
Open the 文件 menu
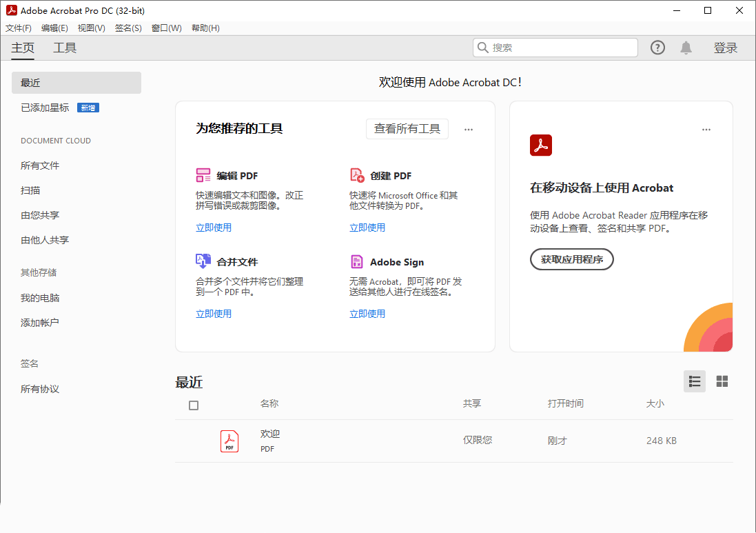click(18, 28)
